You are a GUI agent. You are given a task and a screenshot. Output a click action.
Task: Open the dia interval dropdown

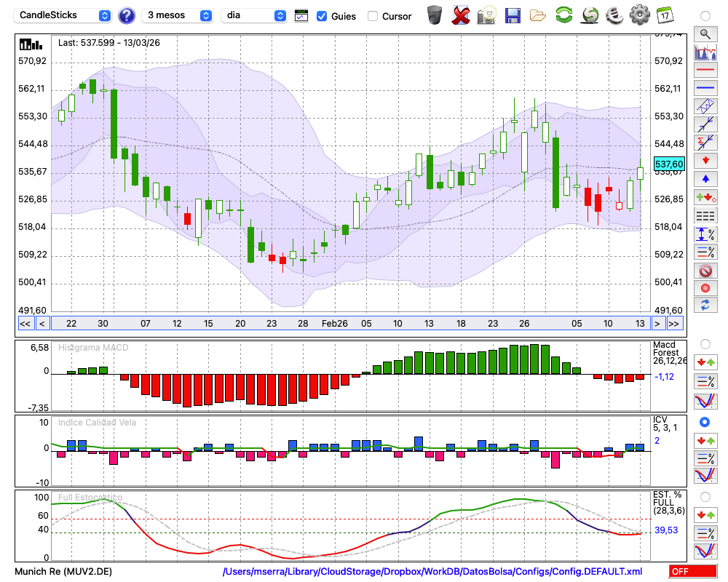(x=254, y=15)
